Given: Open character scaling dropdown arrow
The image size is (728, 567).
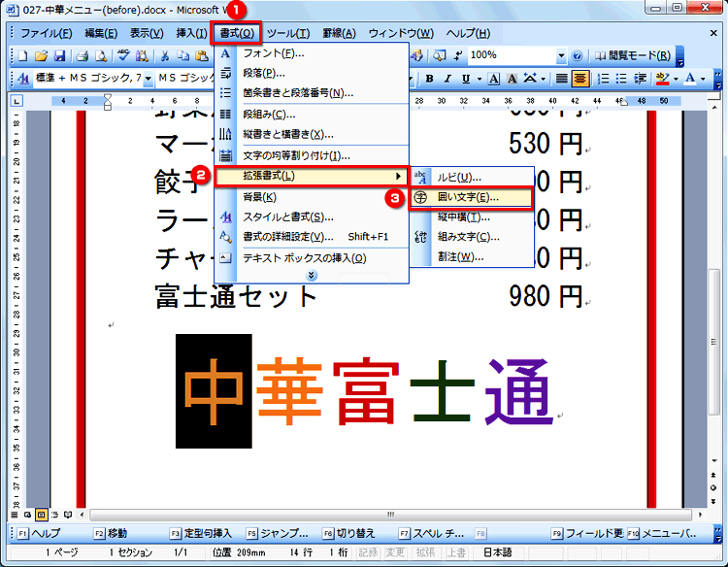Looking at the screenshot, I should [543, 79].
